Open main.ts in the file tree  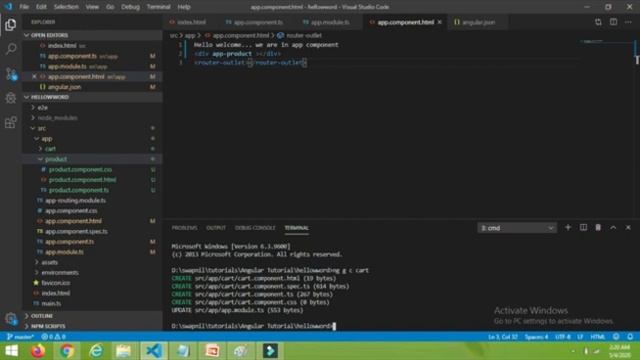coord(51,303)
